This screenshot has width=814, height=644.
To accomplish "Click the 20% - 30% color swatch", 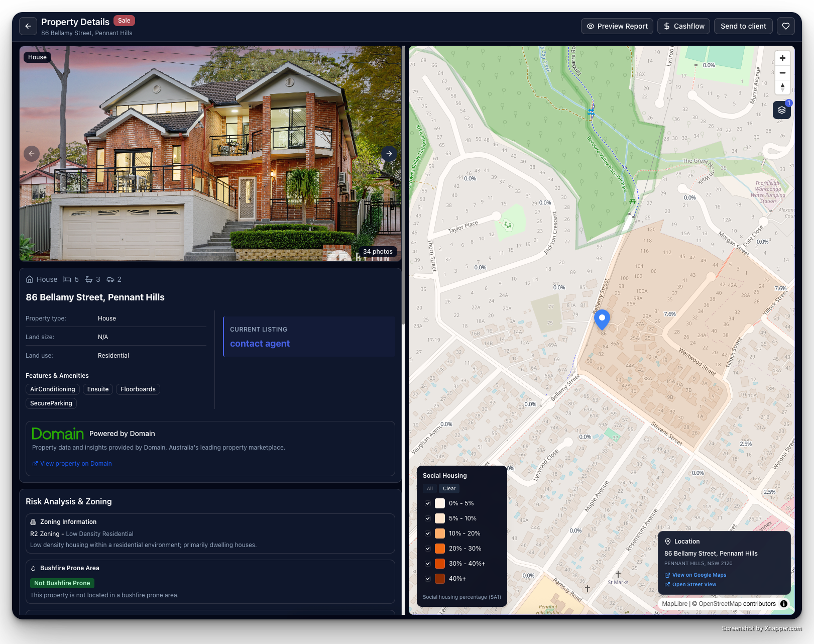I will point(440,549).
